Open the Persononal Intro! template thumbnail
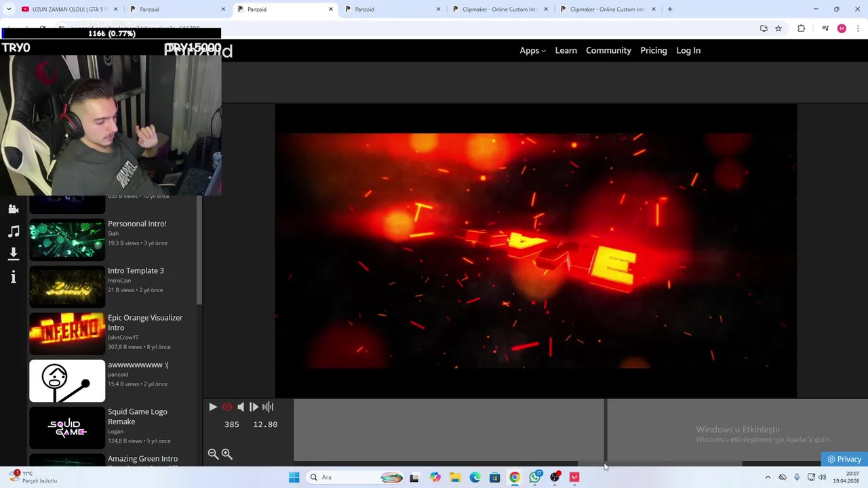This screenshot has height=488, width=868. coord(67,239)
